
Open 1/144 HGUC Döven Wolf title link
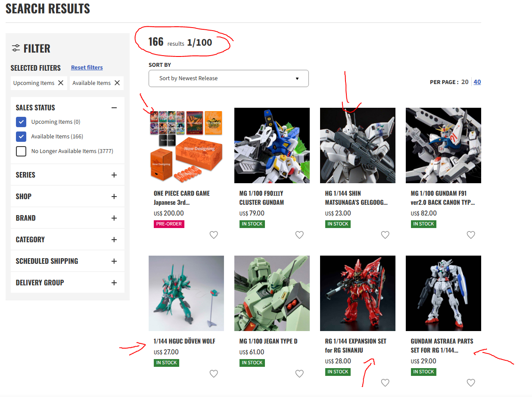(184, 341)
